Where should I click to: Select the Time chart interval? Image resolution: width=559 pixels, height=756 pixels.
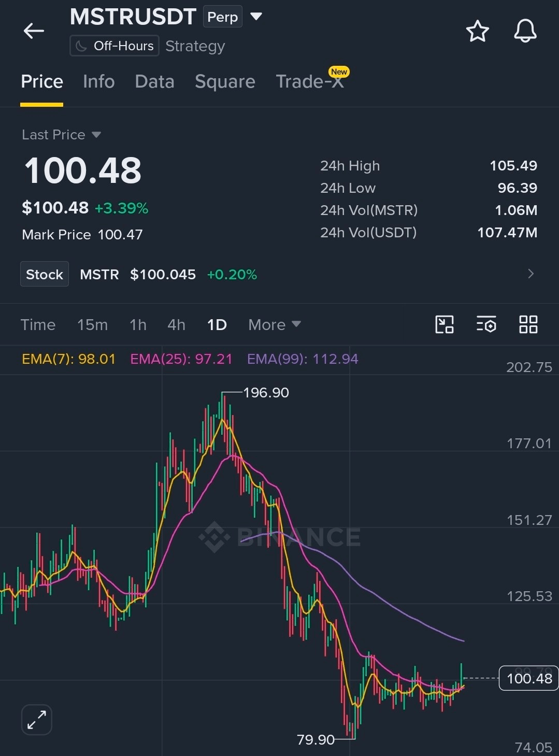click(38, 325)
